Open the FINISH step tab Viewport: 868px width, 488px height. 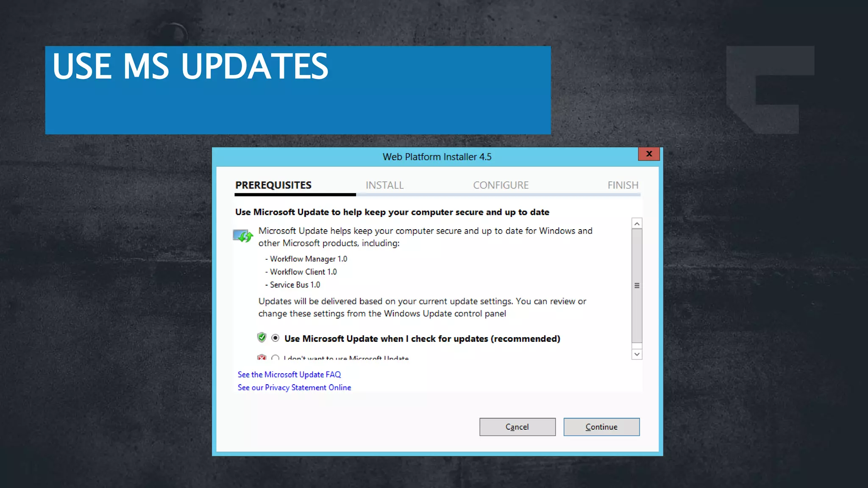[x=623, y=185]
